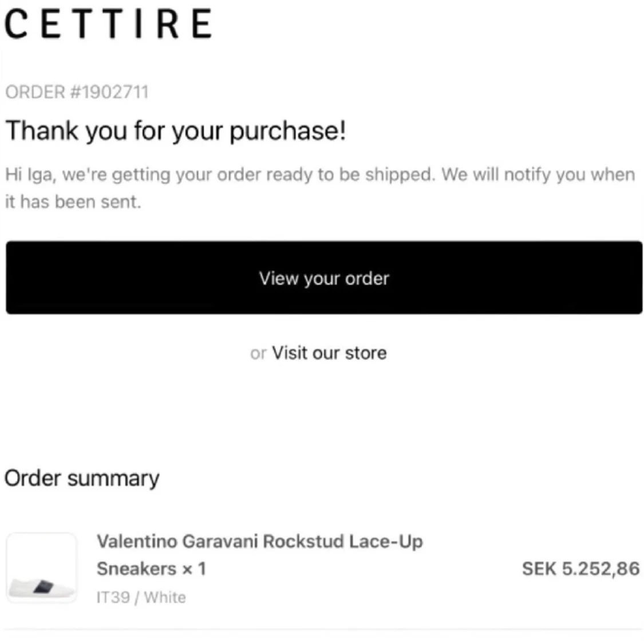Select the ORDER #1902711 number text

77,92
